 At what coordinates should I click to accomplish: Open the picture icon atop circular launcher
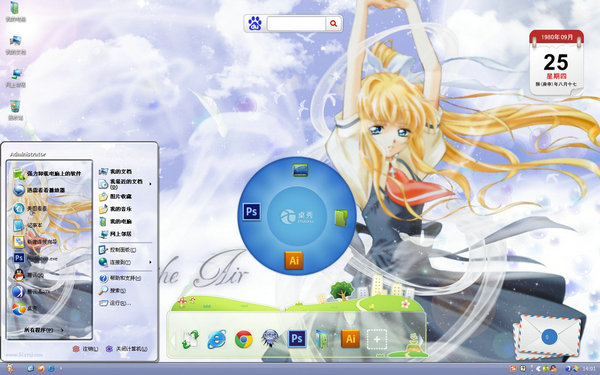coord(300,170)
